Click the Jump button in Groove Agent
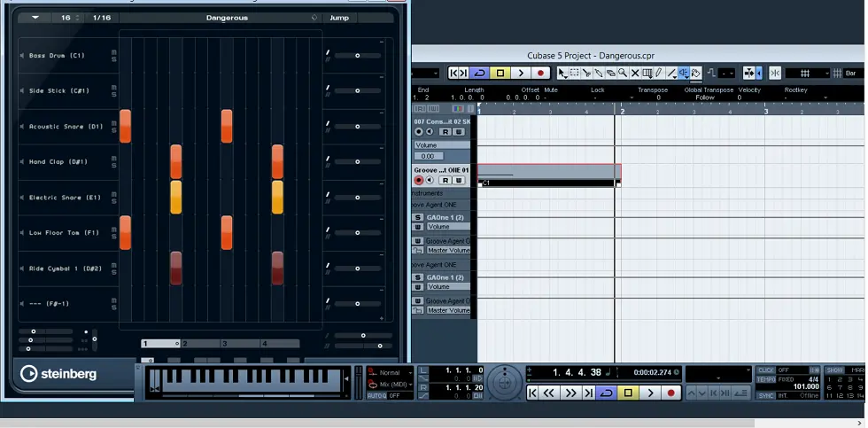Screen dimensions: 868x428 pyautogui.click(x=339, y=18)
